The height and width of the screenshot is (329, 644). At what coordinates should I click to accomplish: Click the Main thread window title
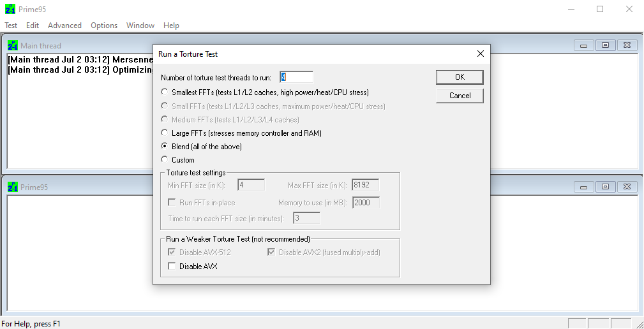[41, 45]
